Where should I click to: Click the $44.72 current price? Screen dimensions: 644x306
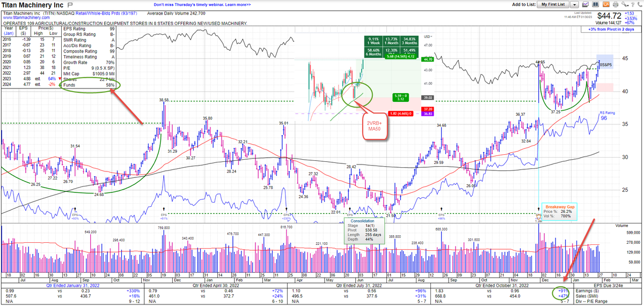(x=609, y=16)
